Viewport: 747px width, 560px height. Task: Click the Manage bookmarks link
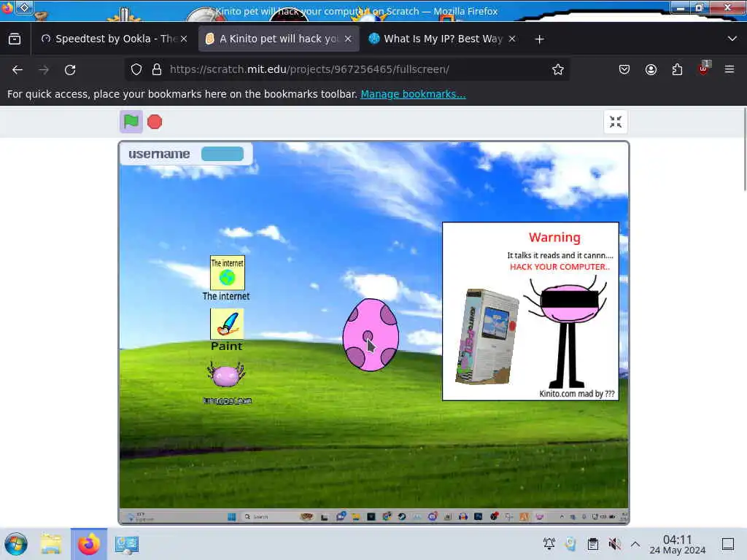coord(413,94)
